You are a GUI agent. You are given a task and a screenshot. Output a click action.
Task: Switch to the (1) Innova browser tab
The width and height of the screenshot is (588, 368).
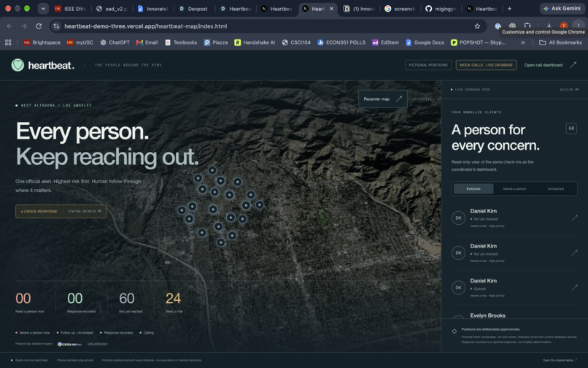pyautogui.click(x=359, y=9)
